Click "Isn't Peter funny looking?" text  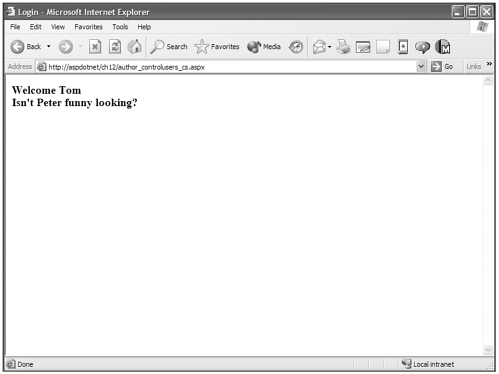click(x=75, y=103)
